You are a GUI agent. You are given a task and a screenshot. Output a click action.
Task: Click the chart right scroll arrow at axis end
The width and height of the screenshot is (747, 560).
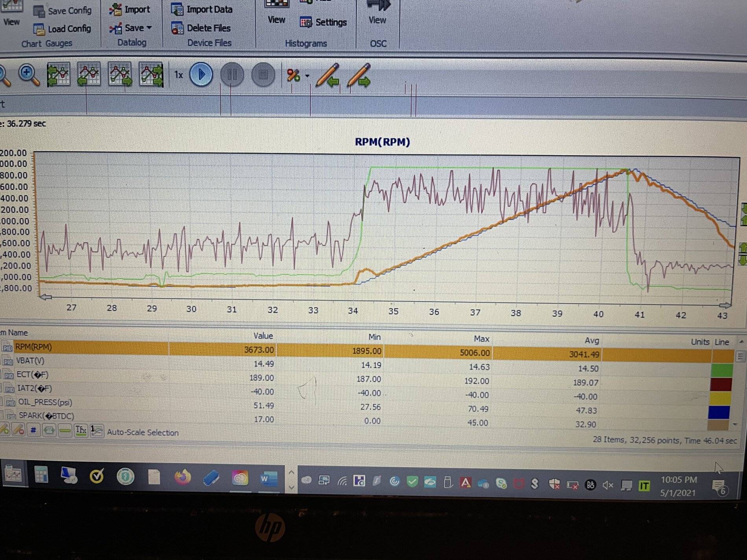coord(725,305)
